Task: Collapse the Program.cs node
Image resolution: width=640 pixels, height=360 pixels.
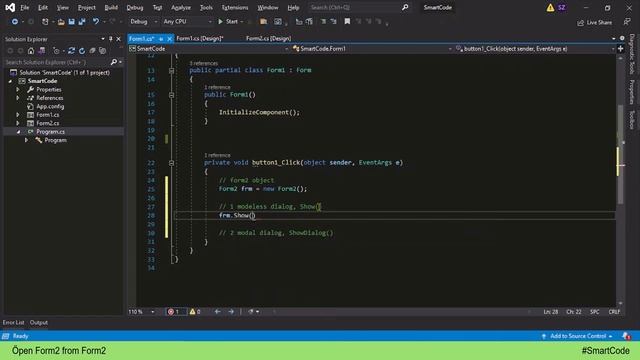Action: click(18, 132)
